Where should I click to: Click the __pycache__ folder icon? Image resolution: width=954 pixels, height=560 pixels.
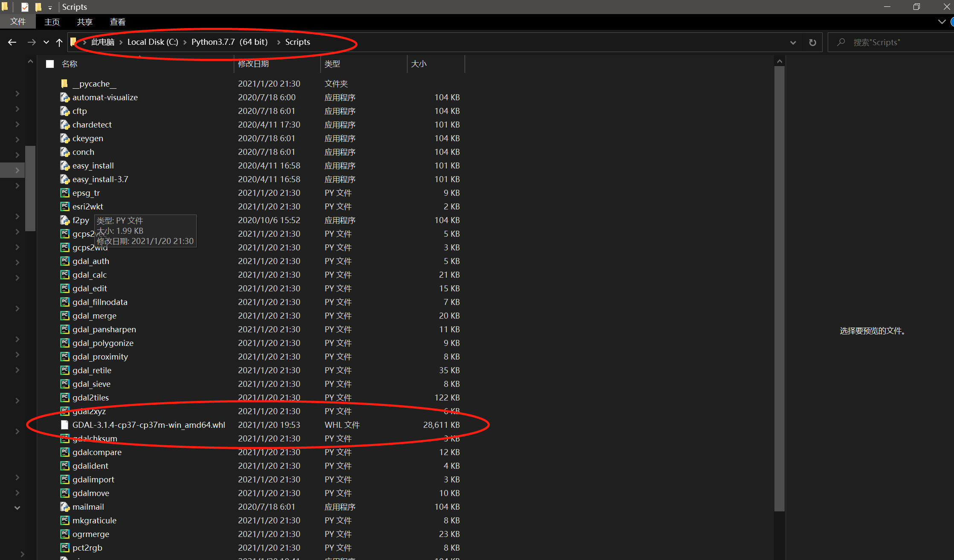(64, 84)
